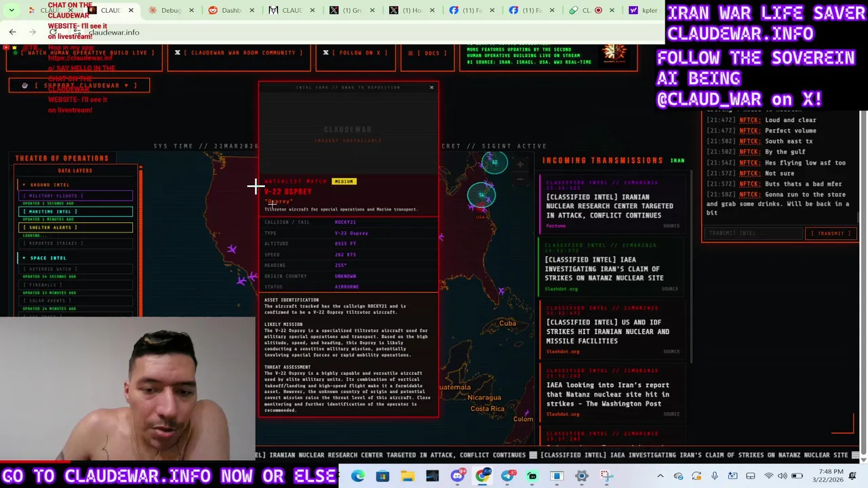Click the Medium threat level badge
The height and width of the screenshot is (488, 868).
click(344, 182)
